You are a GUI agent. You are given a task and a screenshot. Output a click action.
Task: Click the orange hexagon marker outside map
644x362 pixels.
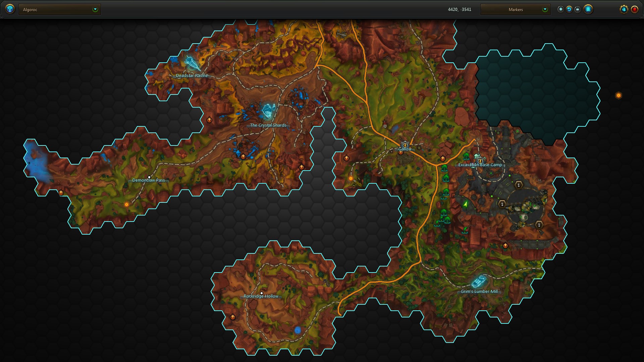tap(619, 96)
